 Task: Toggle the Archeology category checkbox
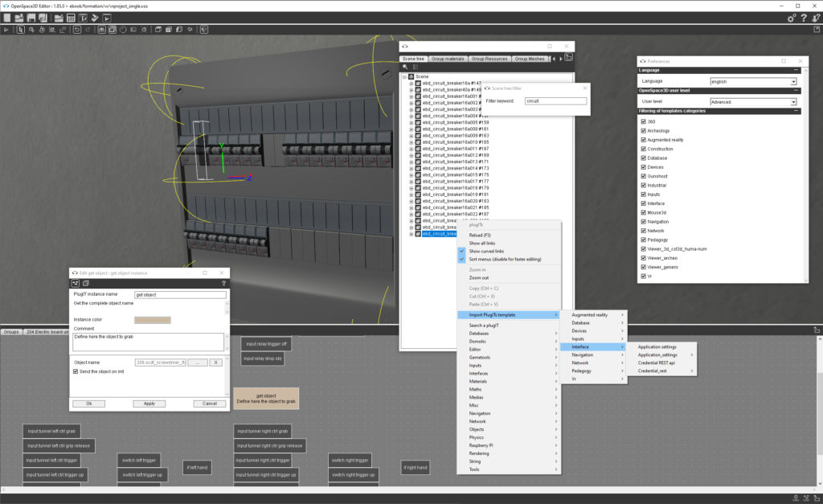point(643,131)
